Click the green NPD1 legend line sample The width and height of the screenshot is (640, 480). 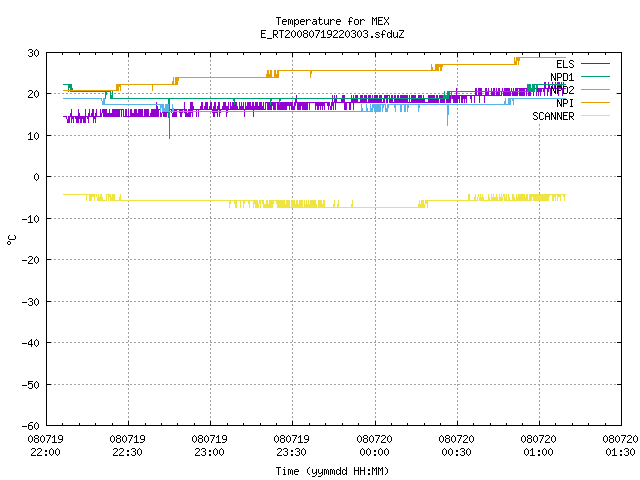595,76
